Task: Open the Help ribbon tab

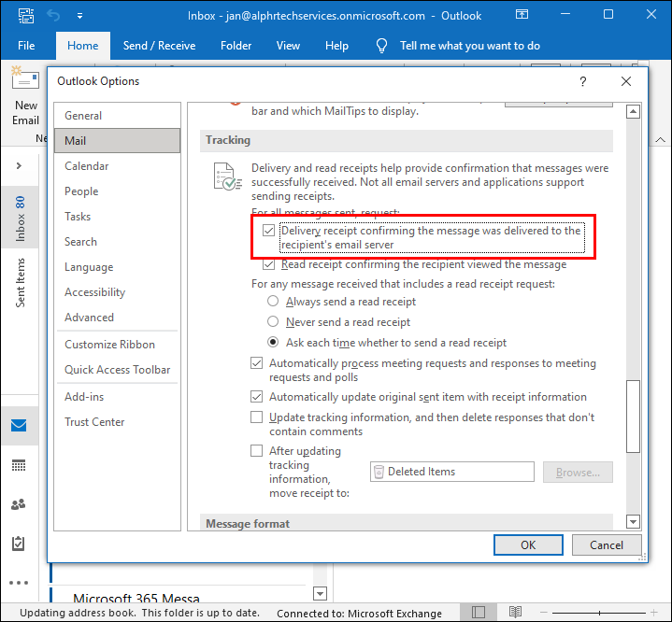Action: click(x=336, y=46)
